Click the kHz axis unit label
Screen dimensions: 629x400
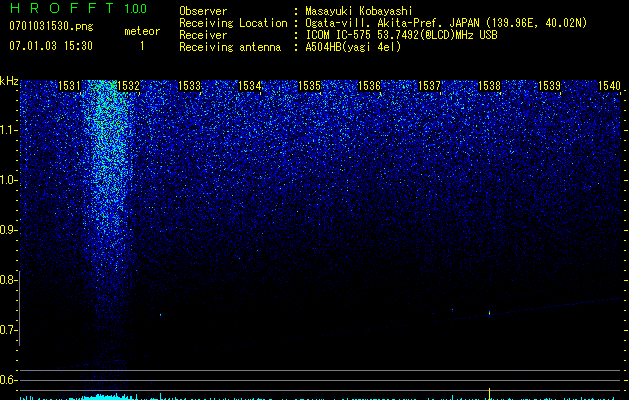coord(9,81)
